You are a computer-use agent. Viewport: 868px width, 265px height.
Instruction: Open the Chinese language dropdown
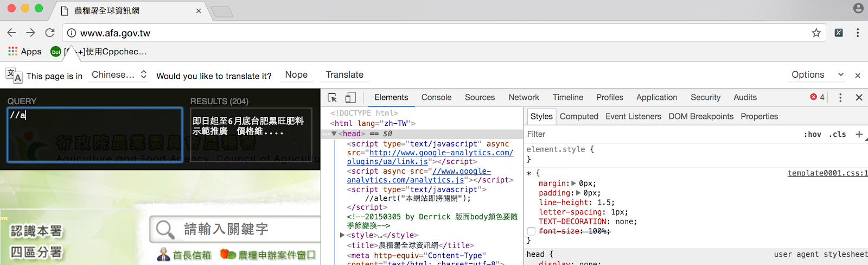point(119,75)
